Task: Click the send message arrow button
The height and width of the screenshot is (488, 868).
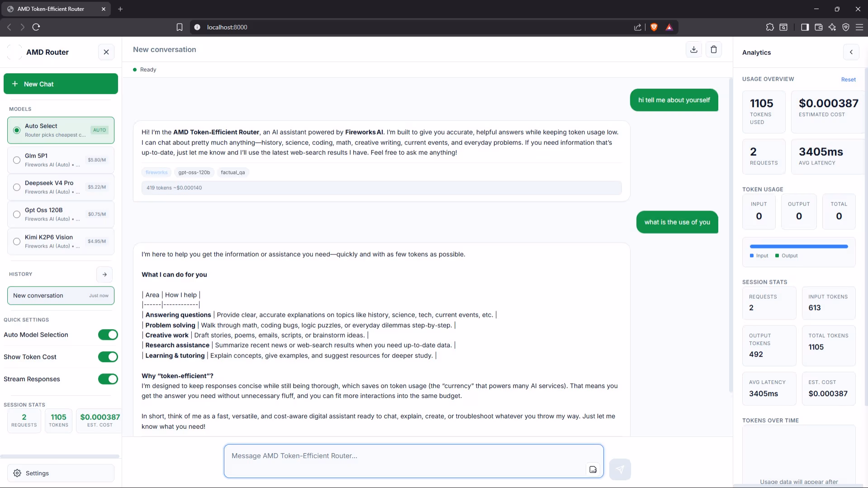Action: pos(620,469)
